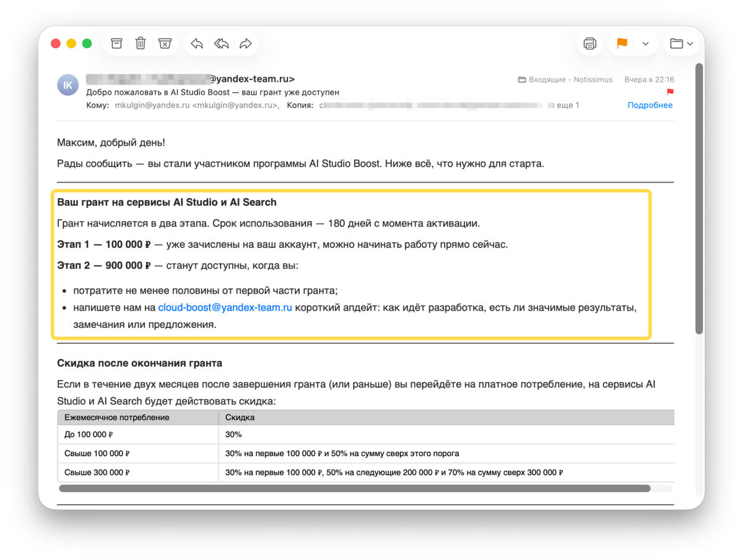
Task: Click the IK sender avatar
Action: (68, 84)
